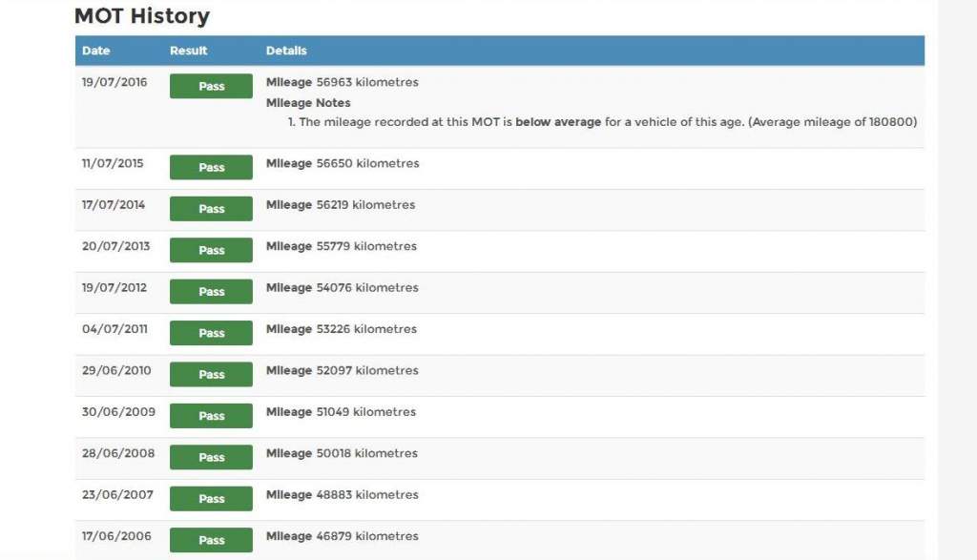Select the 19/07/2016 date cell
This screenshot has height=560, width=977.
coord(114,82)
